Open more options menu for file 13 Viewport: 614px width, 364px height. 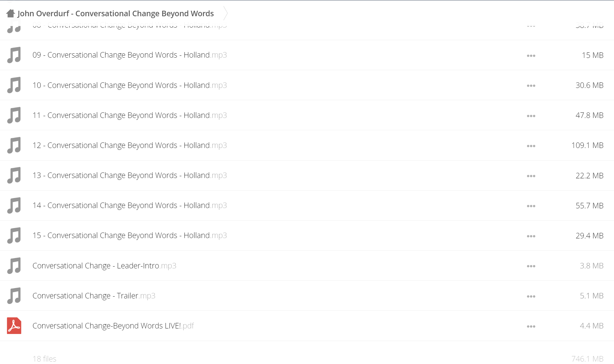pos(531,176)
